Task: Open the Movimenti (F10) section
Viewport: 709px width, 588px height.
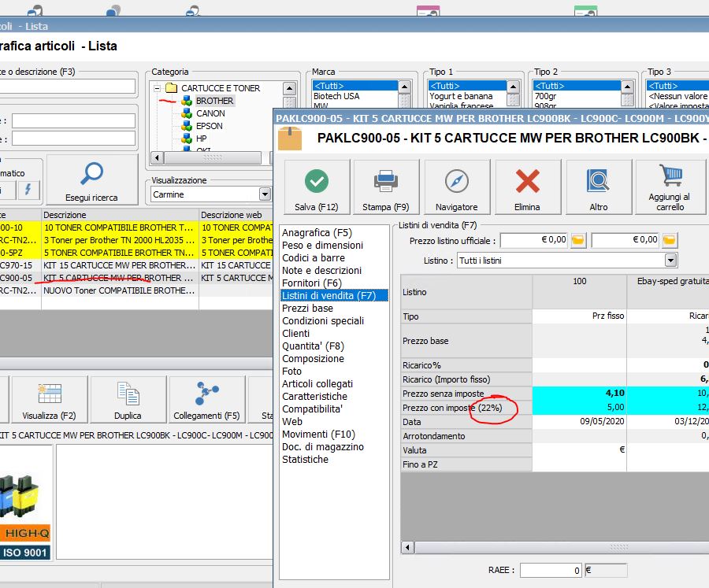Action: point(318,435)
